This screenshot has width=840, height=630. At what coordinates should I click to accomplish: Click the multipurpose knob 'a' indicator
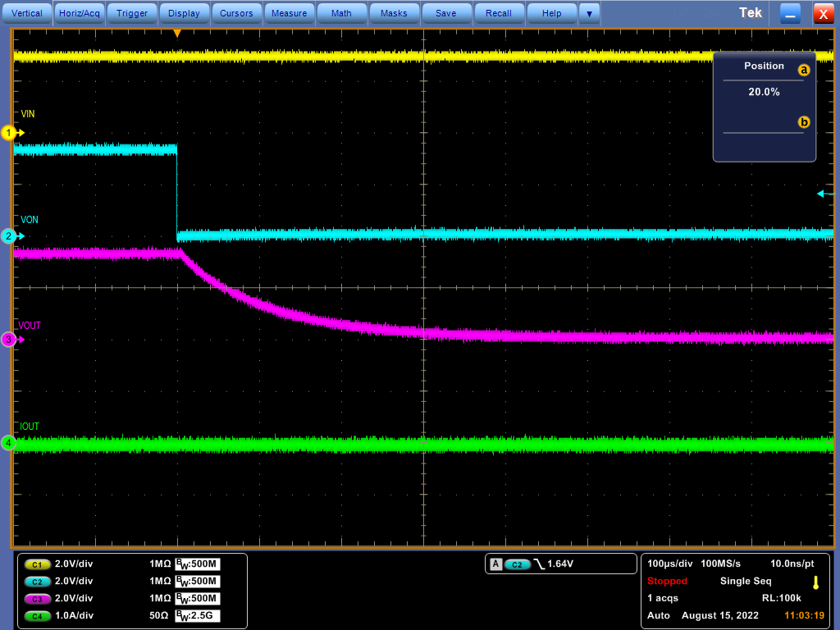(x=804, y=71)
